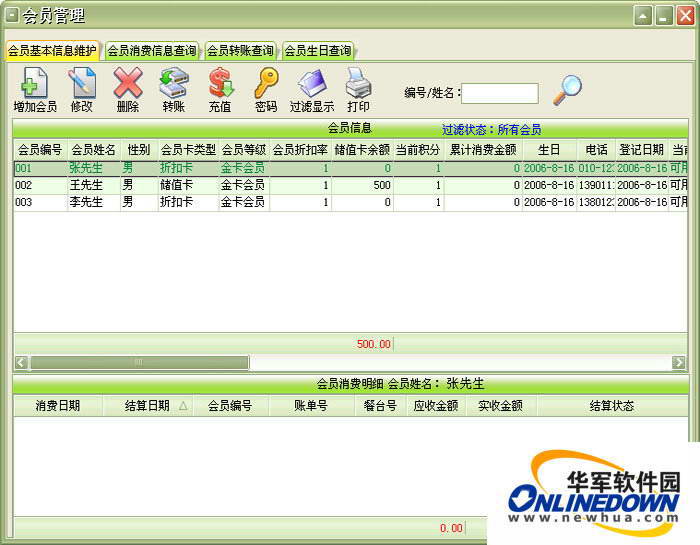The image size is (700, 545).
Task: Toggle 结算日期 sort arrow column
Action: pyautogui.click(x=148, y=406)
